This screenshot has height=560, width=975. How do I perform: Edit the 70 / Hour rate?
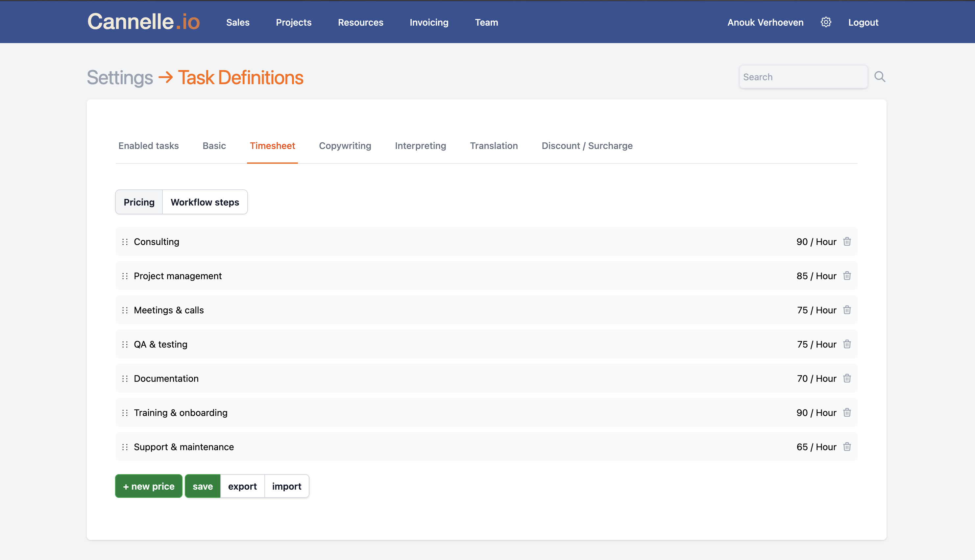(x=816, y=379)
